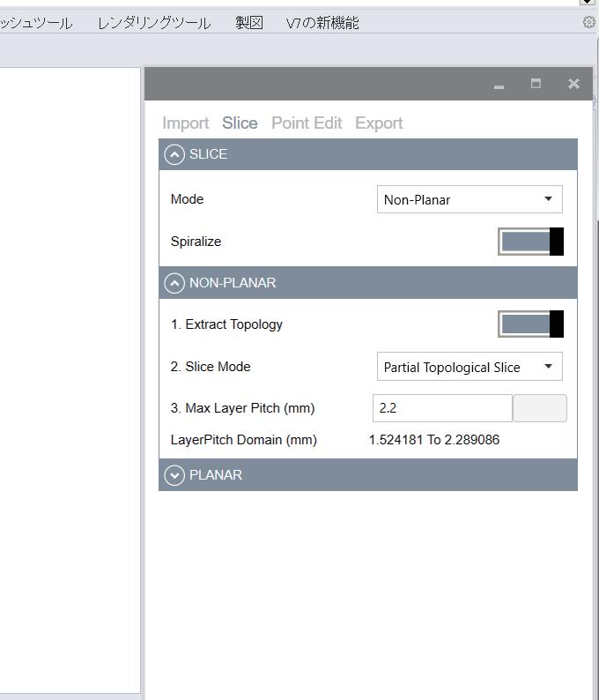Switch to the Slice tab

click(x=240, y=123)
